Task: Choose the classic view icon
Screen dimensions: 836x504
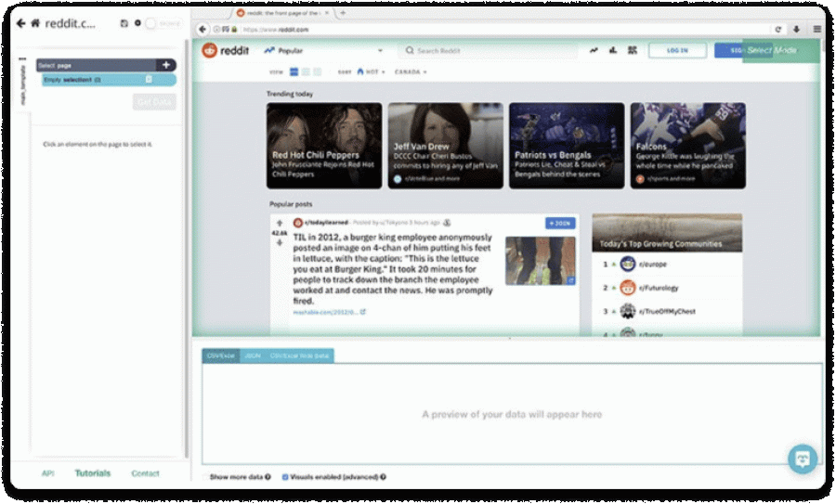Action: pyautogui.click(x=306, y=71)
